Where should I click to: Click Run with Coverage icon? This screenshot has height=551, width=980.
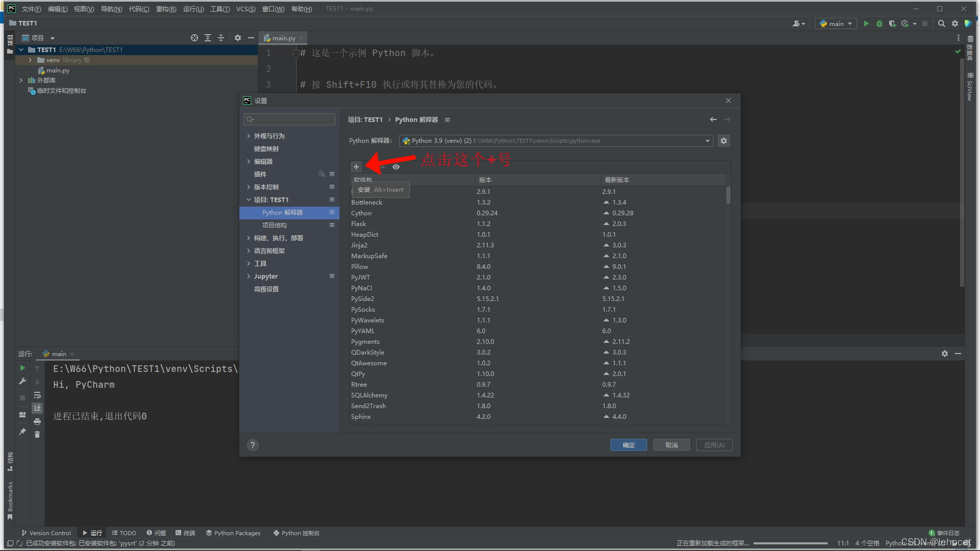coord(892,23)
